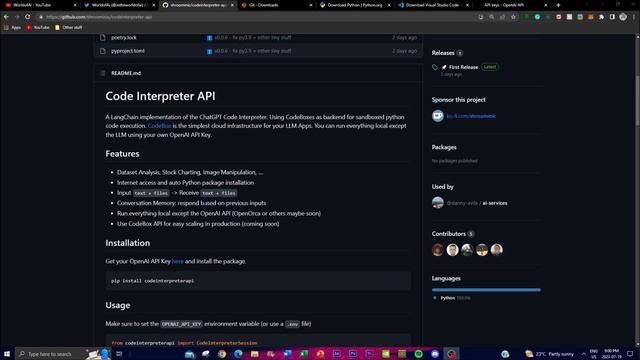
Task: Click the pip install codeinterpreterapi code block
Action: [x=258, y=281]
